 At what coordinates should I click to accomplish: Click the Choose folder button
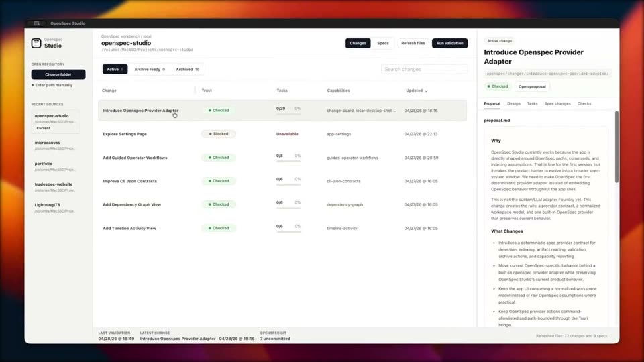coord(58,74)
